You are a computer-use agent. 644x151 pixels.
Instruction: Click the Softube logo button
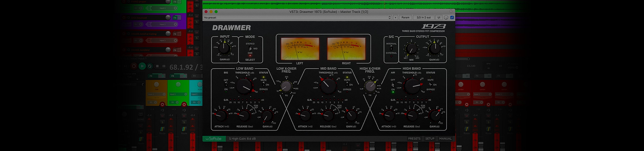pyautogui.click(x=213, y=139)
